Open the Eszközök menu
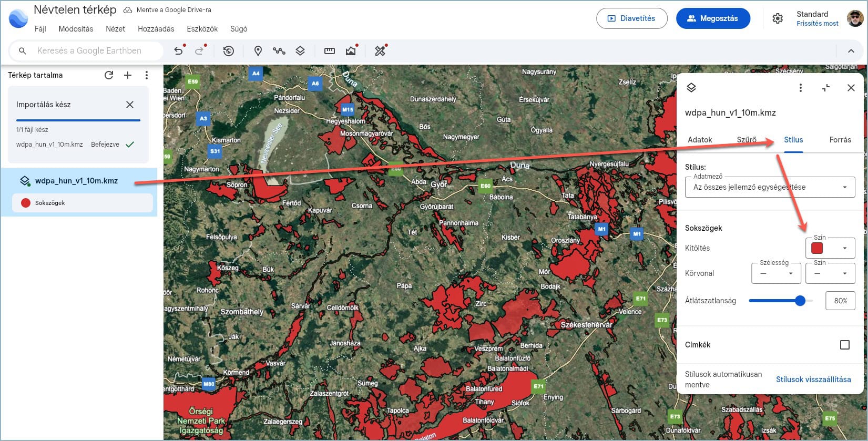Image resolution: width=868 pixels, height=441 pixels. point(202,29)
